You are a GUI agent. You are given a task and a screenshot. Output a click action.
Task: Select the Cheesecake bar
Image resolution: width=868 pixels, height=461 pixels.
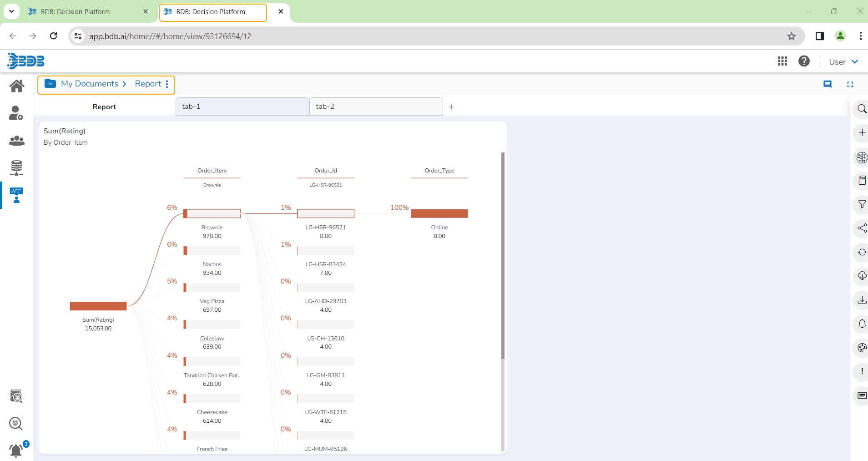pyautogui.click(x=212, y=398)
